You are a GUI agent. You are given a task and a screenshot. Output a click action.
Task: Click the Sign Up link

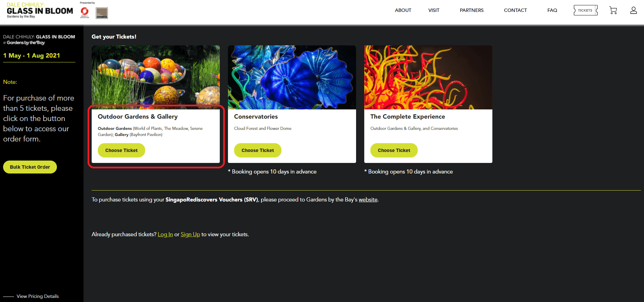(x=190, y=235)
